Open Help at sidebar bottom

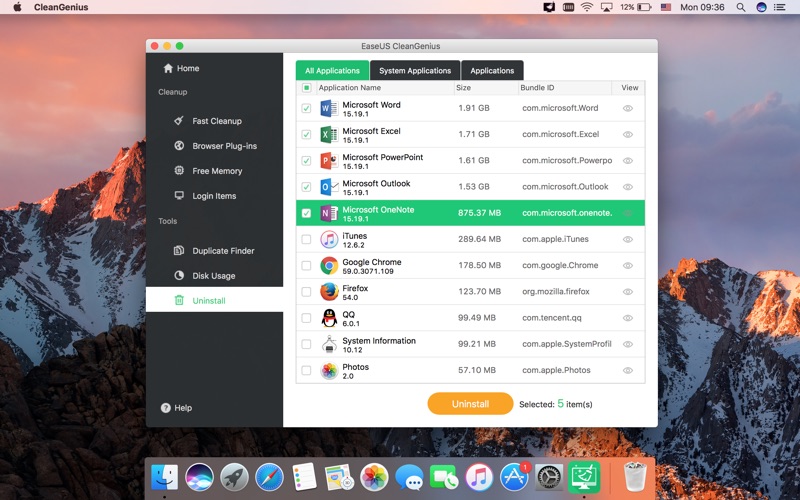(x=177, y=408)
